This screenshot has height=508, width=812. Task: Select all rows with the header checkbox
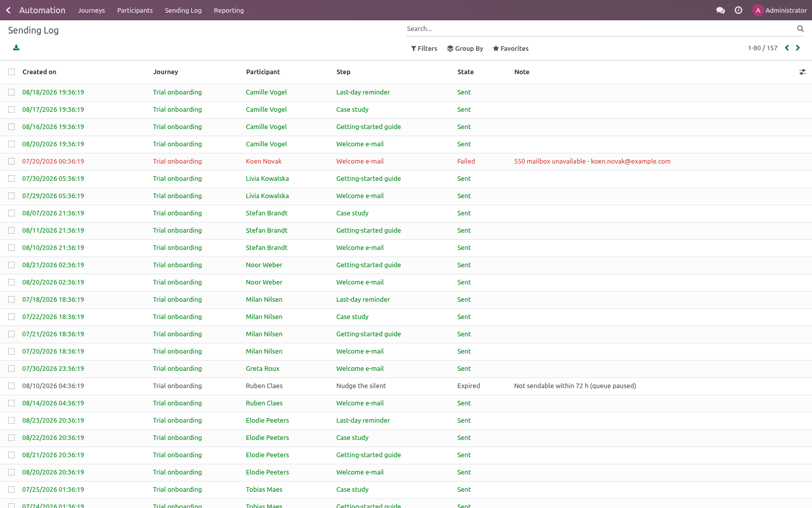click(11, 72)
